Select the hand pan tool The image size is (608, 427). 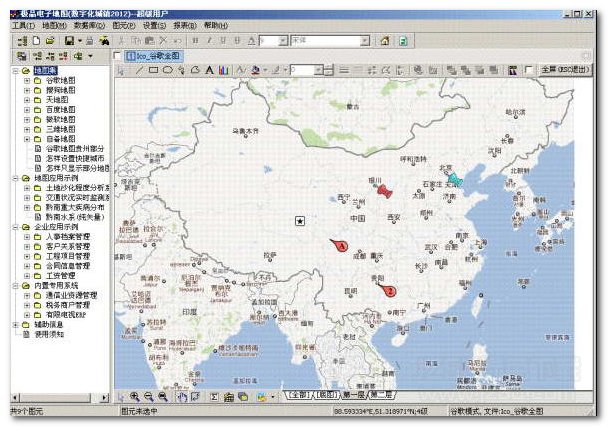182,396
